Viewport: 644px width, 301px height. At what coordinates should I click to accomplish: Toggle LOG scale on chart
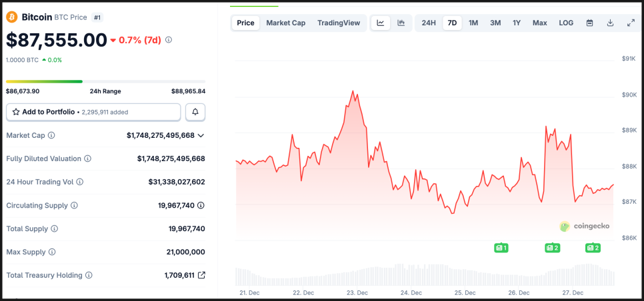[x=565, y=23]
